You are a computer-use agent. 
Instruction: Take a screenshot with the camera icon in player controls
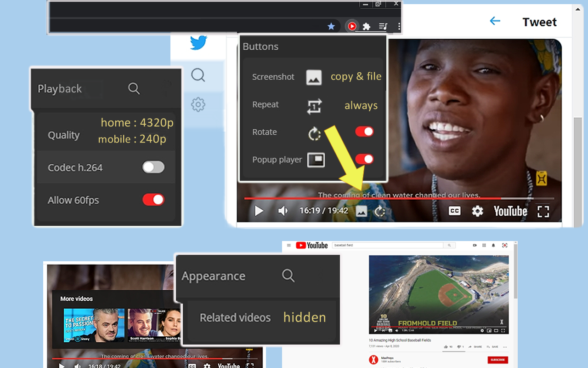click(x=362, y=211)
